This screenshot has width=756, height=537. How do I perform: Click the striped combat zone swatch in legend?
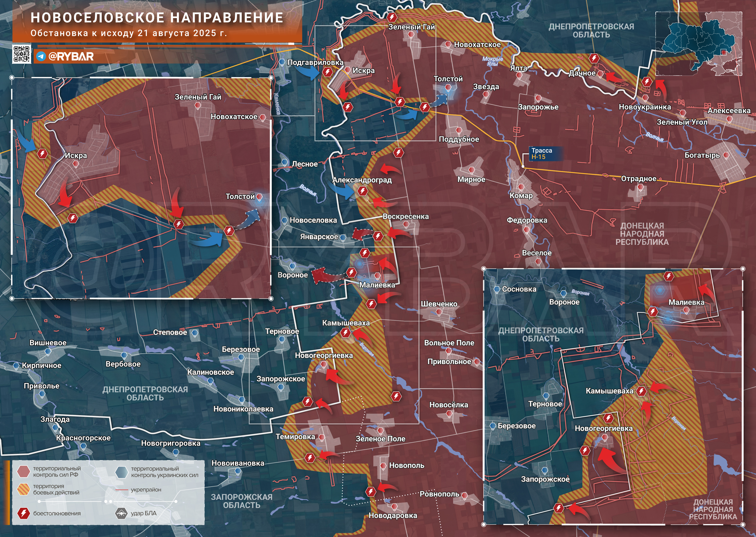[x=23, y=489]
